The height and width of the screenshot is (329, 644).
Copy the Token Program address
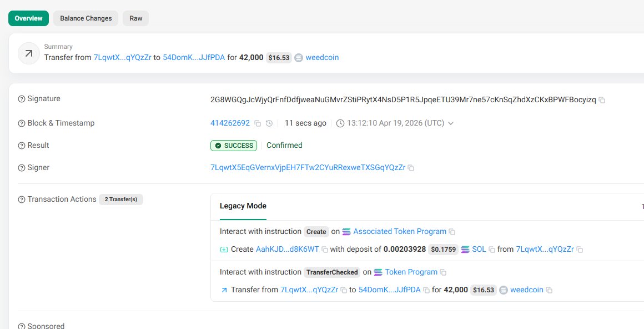tap(443, 273)
